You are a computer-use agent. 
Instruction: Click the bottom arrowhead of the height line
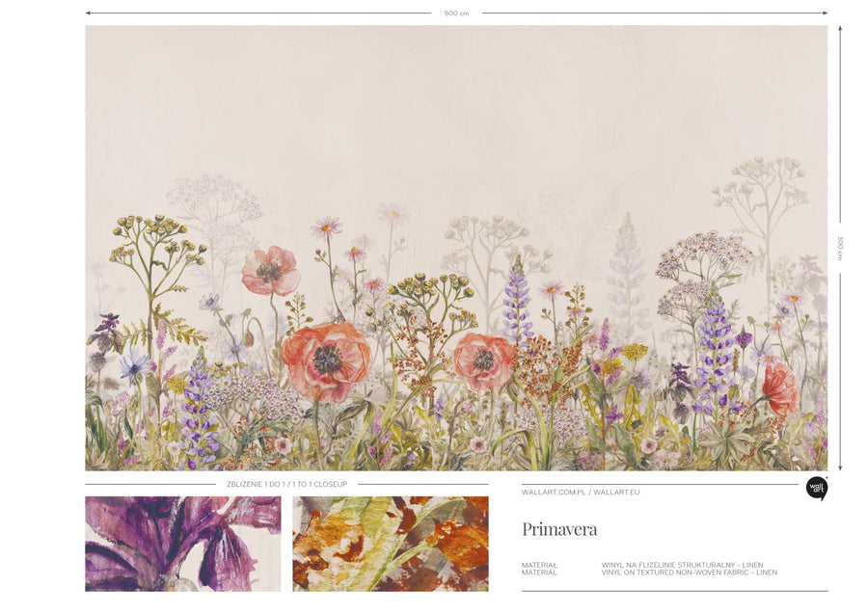point(839,467)
